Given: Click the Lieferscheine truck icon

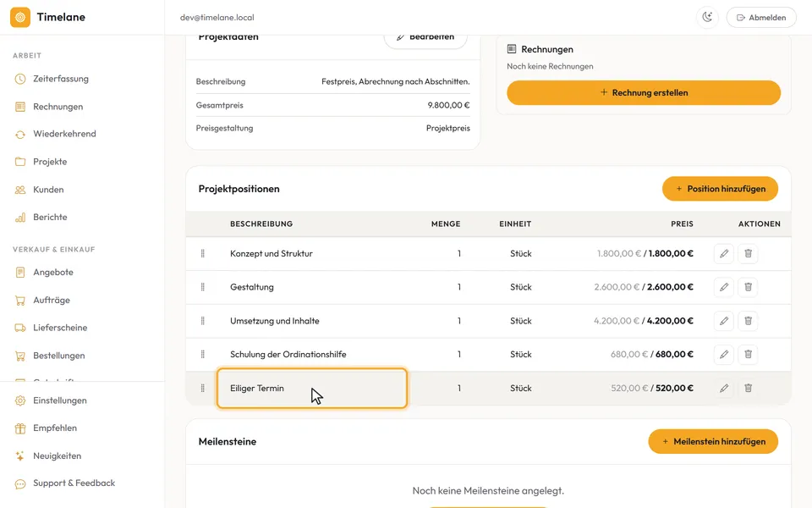Looking at the screenshot, I should point(20,328).
